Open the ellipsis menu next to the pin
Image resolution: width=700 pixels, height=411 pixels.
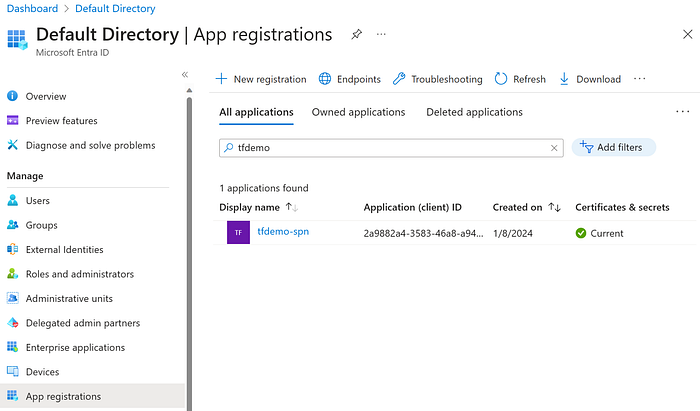[381, 34]
